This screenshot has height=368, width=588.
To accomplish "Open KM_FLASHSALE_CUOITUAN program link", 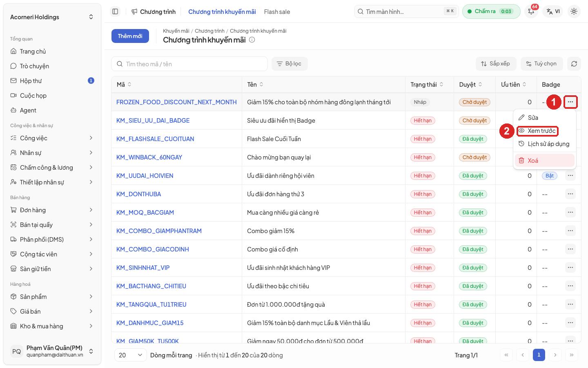I will click(x=155, y=139).
